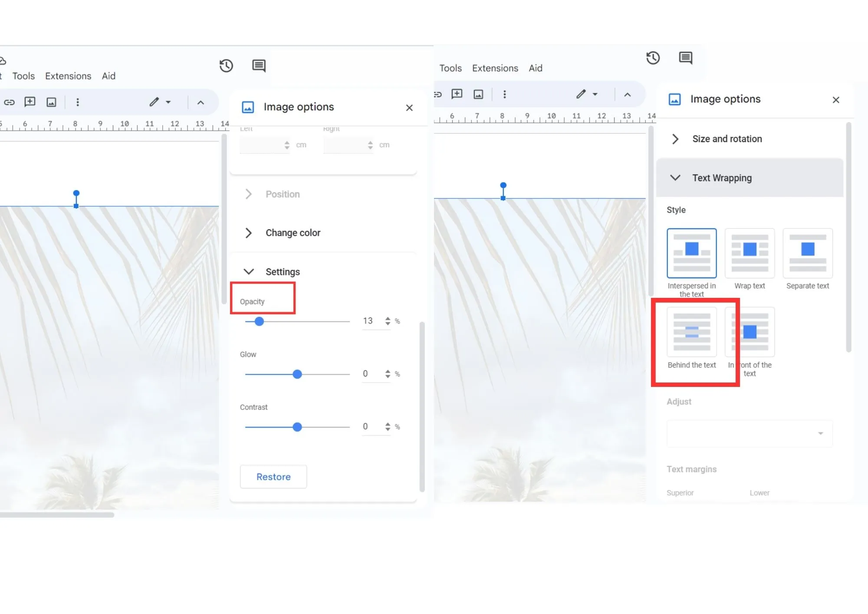Open the three-dot More options toolbar icon

click(x=78, y=102)
